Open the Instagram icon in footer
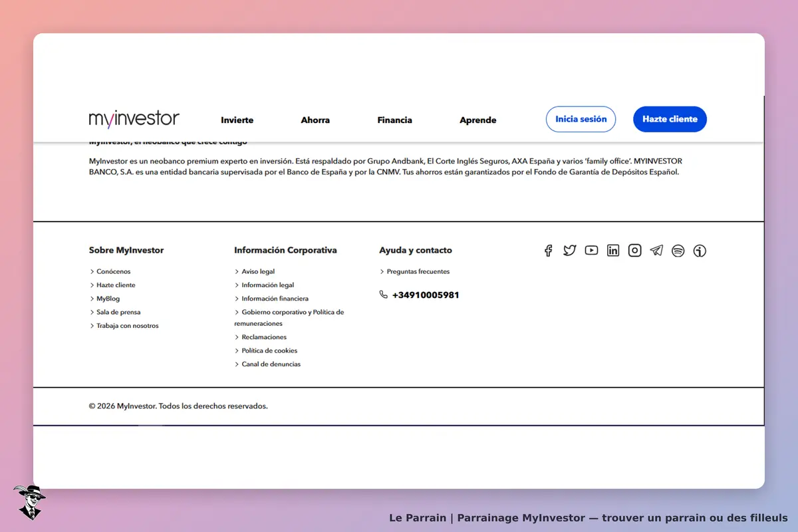798x532 pixels. pyautogui.click(x=635, y=251)
